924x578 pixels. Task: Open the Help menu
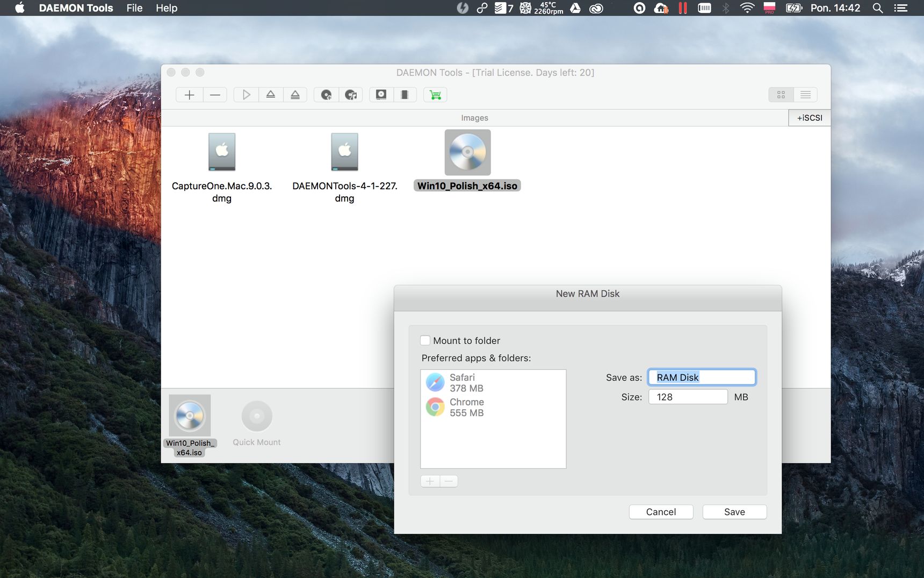point(167,8)
